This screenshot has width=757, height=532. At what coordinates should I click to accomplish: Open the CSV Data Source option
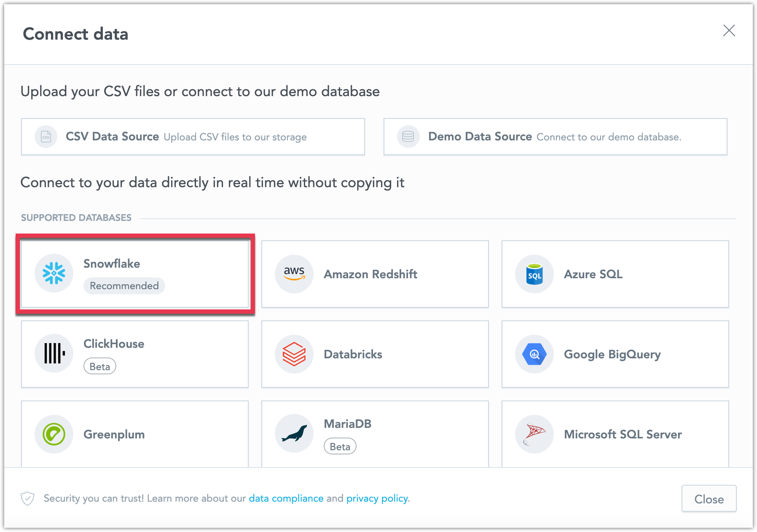pos(193,137)
